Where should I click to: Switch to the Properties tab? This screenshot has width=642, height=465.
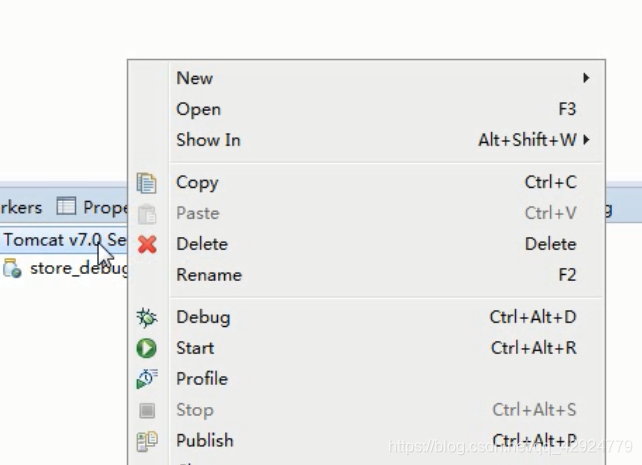click(x=92, y=207)
